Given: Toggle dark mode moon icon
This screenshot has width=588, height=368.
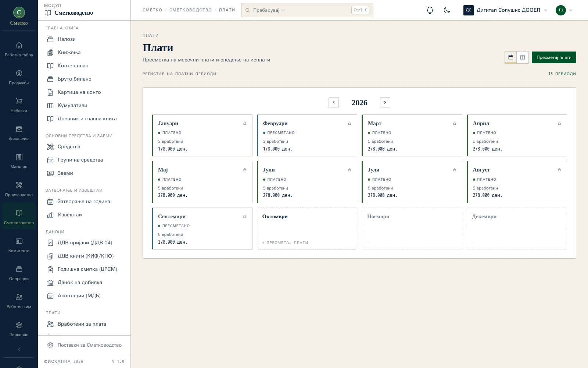Looking at the screenshot, I should pyautogui.click(x=447, y=10).
